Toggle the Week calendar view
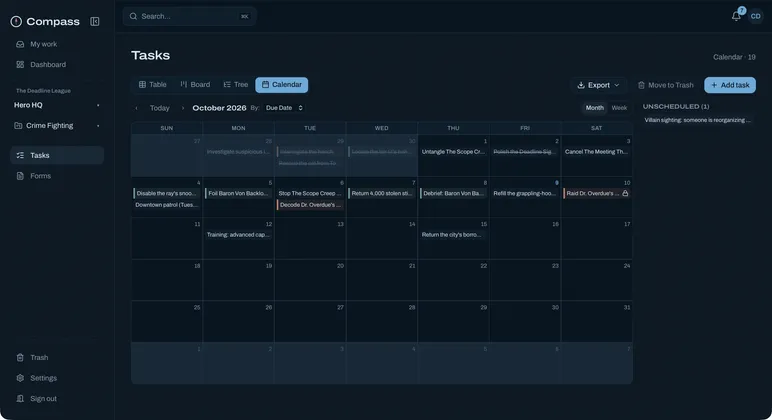 [619, 108]
